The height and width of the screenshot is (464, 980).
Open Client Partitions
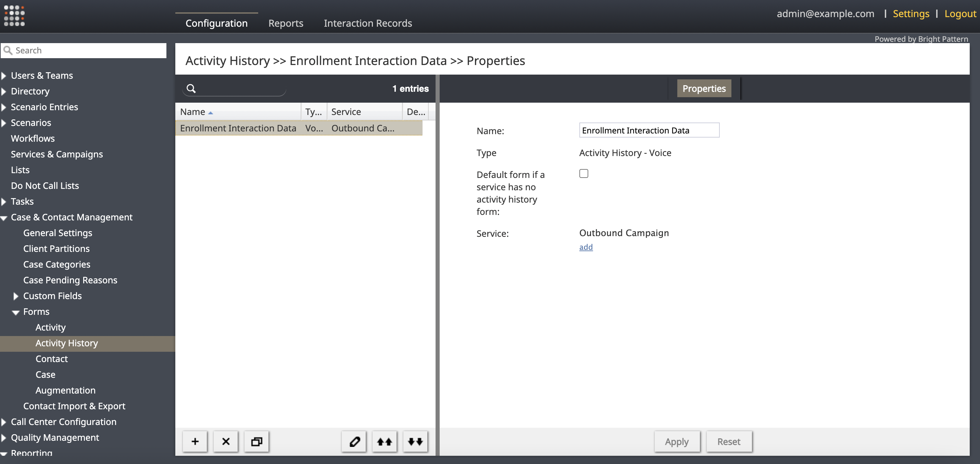[x=56, y=249]
